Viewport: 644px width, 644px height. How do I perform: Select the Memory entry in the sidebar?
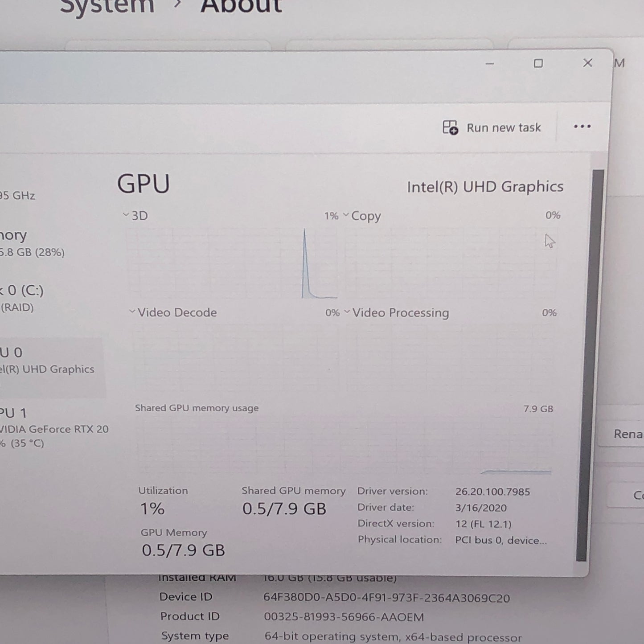[x=31, y=243]
